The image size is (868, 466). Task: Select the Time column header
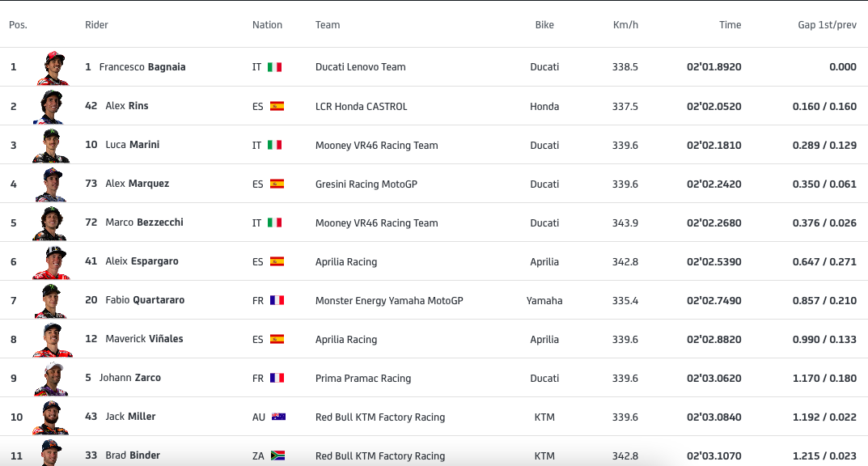(x=730, y=25)
